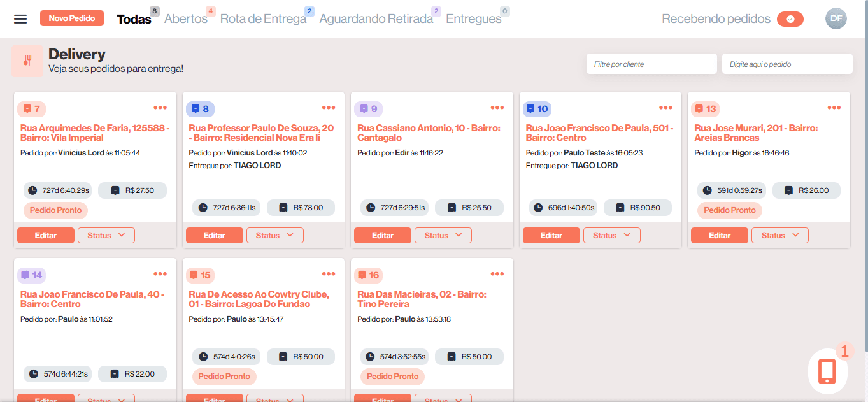Screen dimensions: 868x402
Task: Open Status dropdown on order 13
Action: coord(780,236)
